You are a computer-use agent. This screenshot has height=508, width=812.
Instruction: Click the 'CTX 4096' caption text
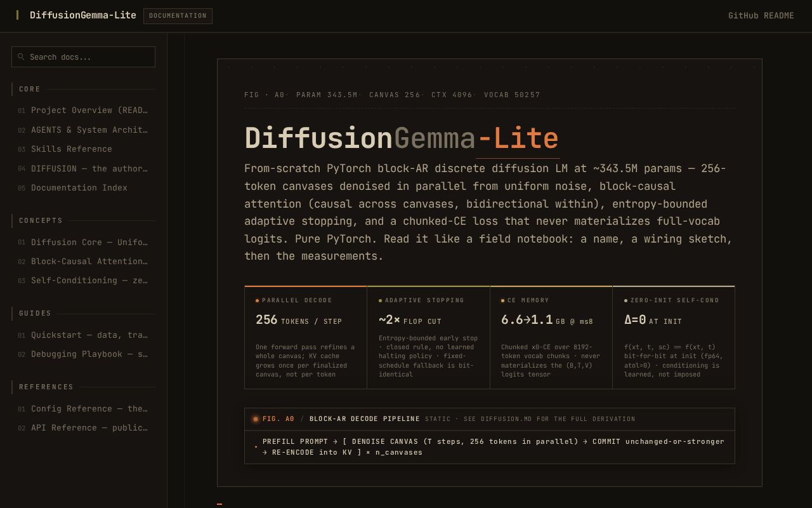point(452,95)
